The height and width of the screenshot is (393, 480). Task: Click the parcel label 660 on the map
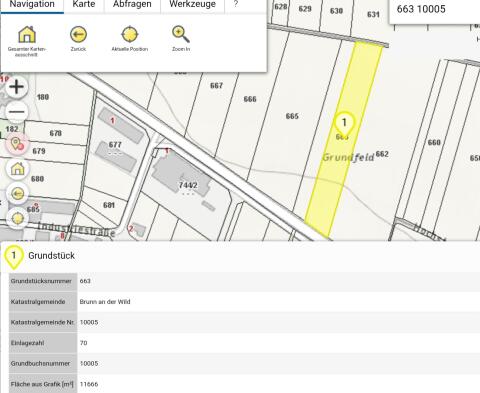point(434,142)
